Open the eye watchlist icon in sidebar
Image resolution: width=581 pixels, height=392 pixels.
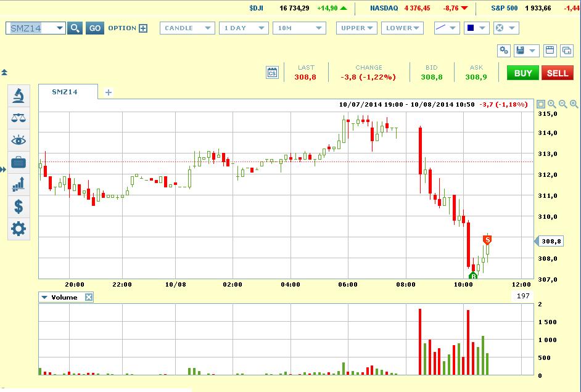coord(19,141)
